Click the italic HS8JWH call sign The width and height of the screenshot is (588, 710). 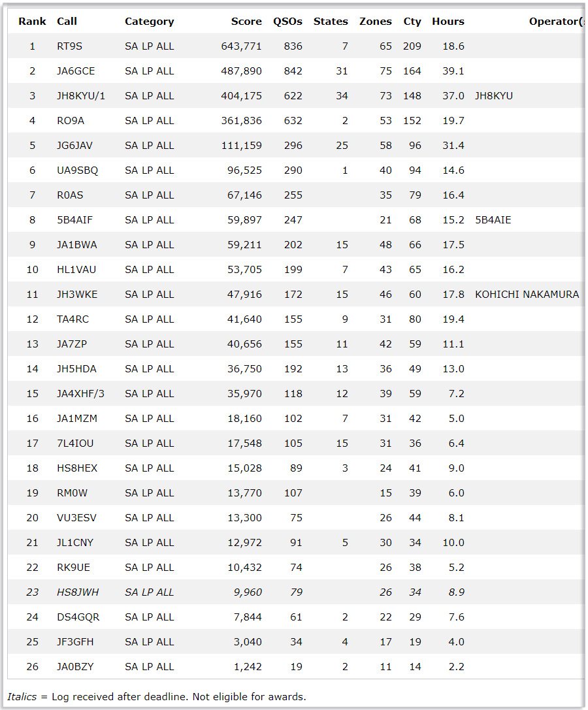(78, 592)
